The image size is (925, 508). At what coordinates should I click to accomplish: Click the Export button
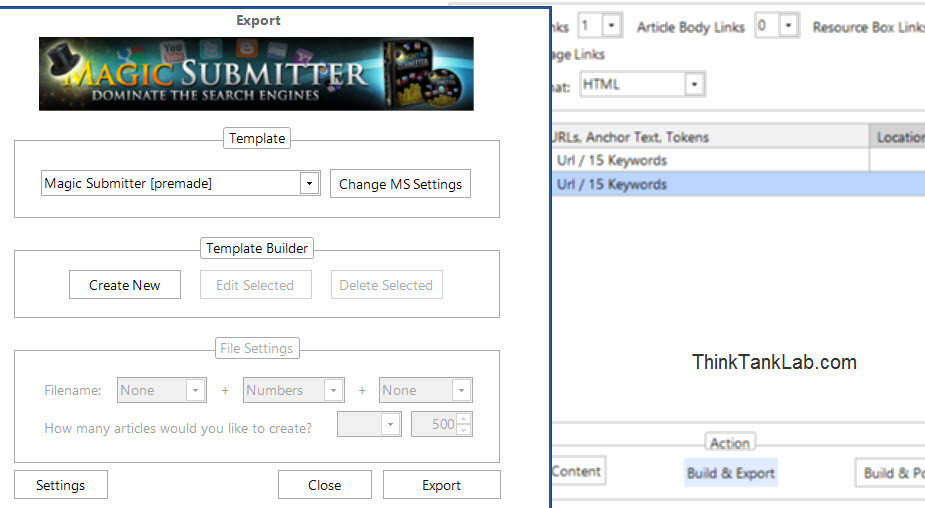(x=441, y=485)
